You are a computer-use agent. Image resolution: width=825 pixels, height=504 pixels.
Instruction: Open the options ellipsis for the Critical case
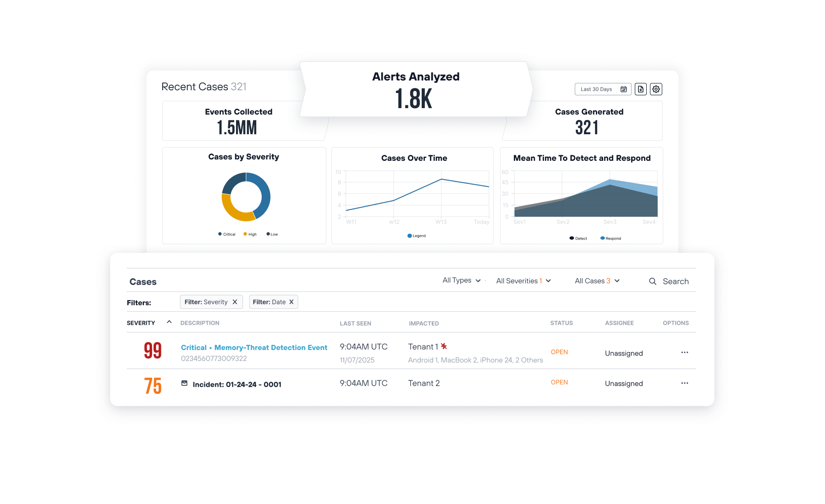coord(684,352)
